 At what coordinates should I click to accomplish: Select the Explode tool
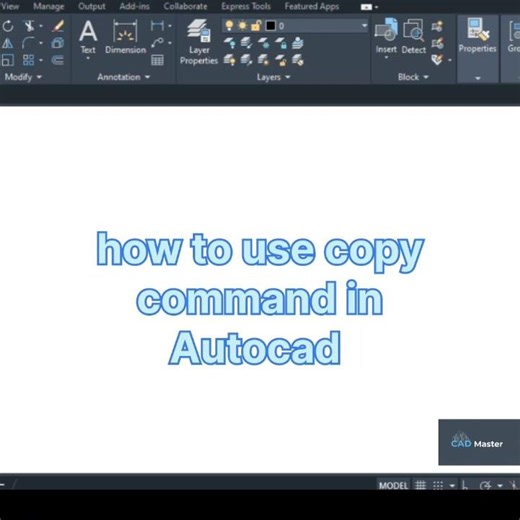pyautogui.click(x=58, y=43)
